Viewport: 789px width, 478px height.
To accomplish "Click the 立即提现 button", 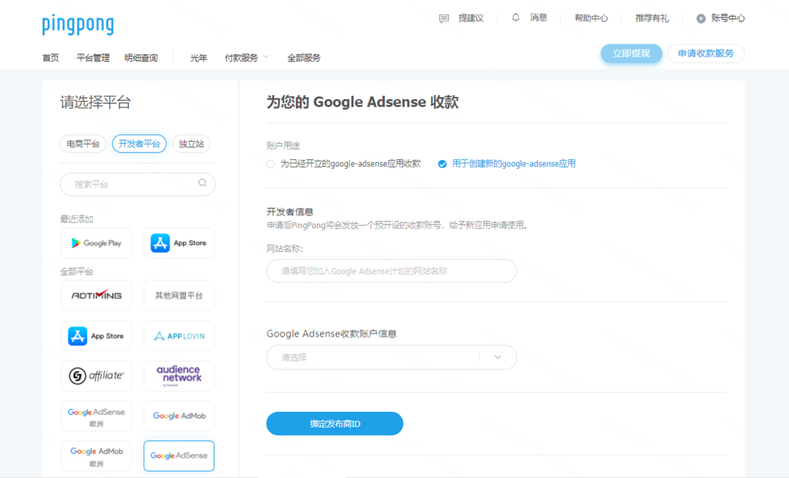I will tap(631, 53).
